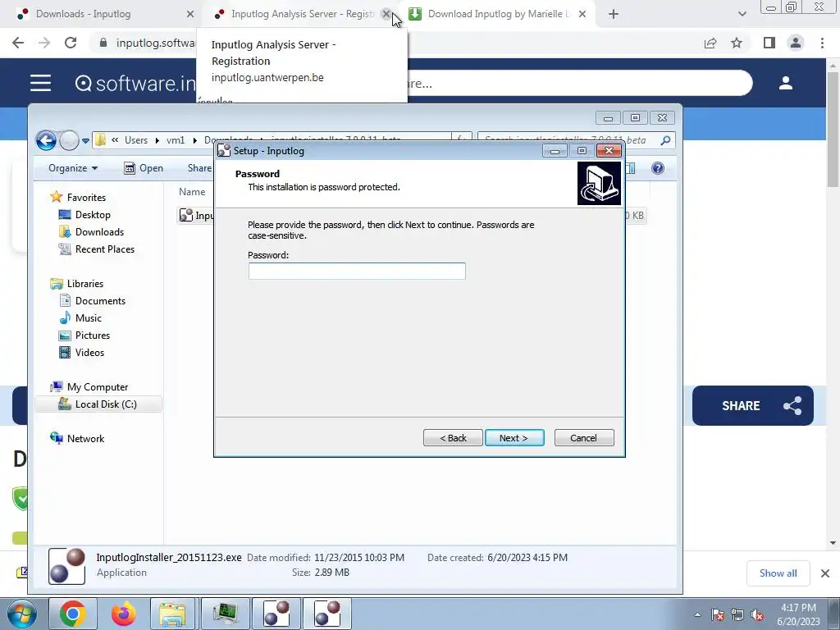Open Chrome tab search dropdown arrow

pyautogui.click(x=742, y=14)
